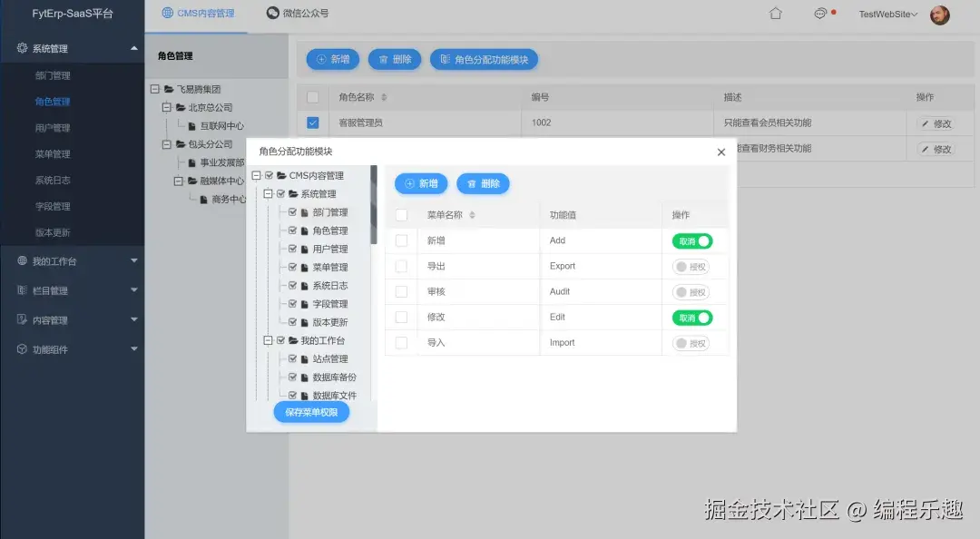The image size is (980, 539).
Task: Click the trash icon on the 删除 button
Action: pyautogui.click(x=384, y=59)
